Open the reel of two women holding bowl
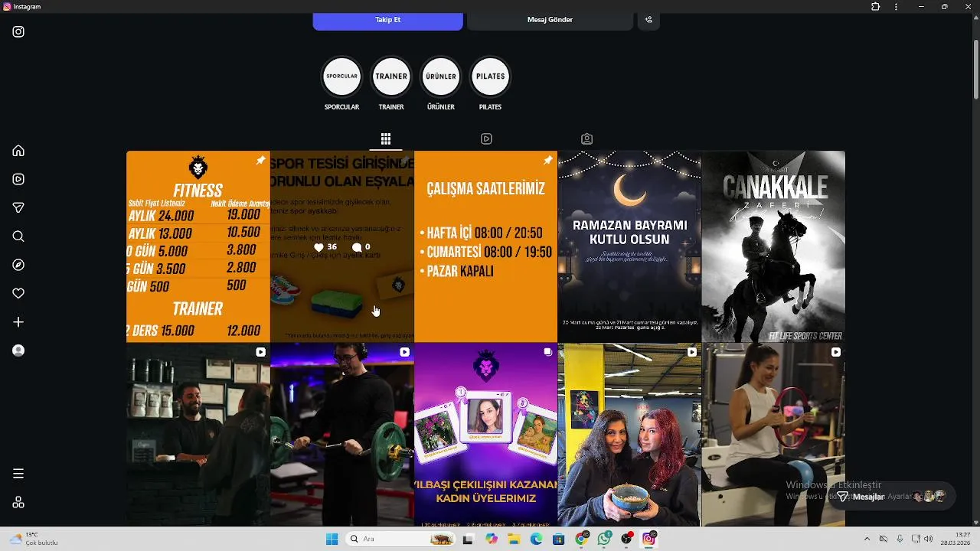This screenshot has width=980, height=551. (629, 435)
